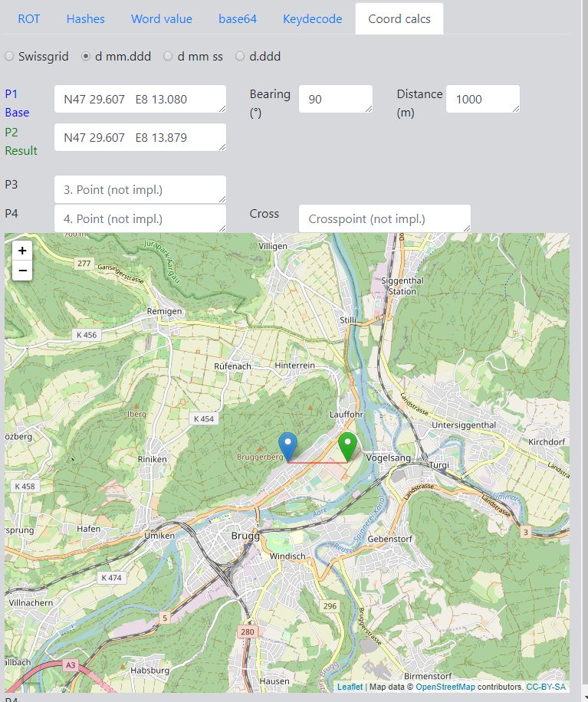Click the 280 road shield
The height and width of the screenshot is (702, 588).
click(x=247, y=631)
